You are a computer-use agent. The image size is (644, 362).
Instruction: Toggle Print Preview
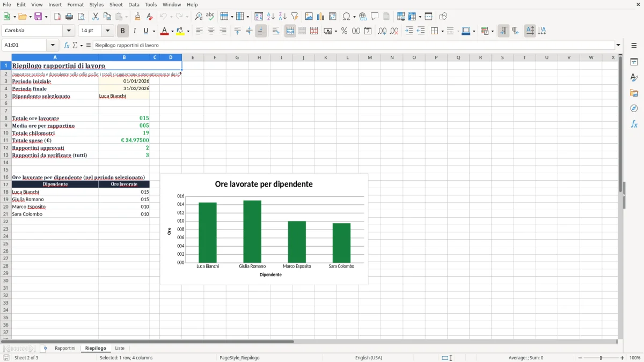pos(81,17)
